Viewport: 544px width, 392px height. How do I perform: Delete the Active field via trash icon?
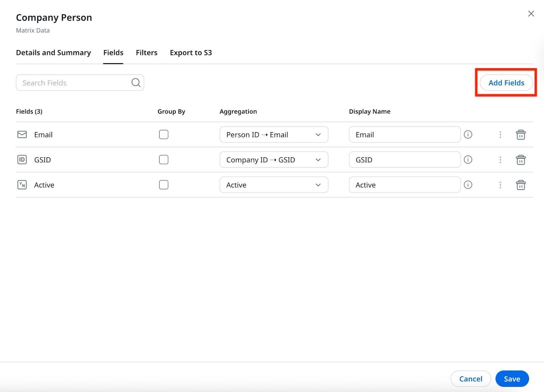pos(521,185)
